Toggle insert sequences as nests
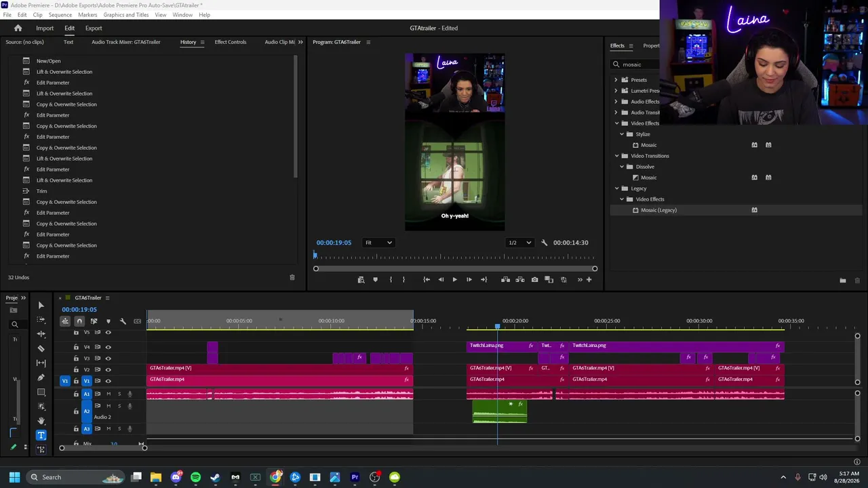Screen dimensions: 868x488 pyautogui.click(x=65, y=321)
